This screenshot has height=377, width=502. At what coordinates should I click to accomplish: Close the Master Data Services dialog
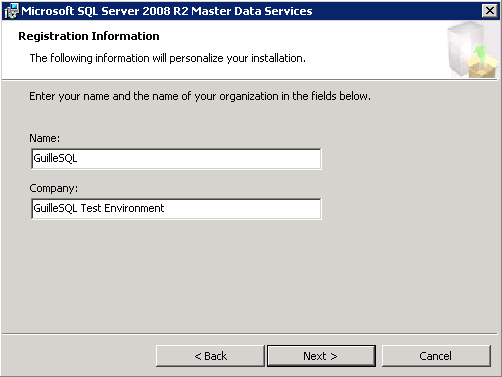[x=490, y=11]
